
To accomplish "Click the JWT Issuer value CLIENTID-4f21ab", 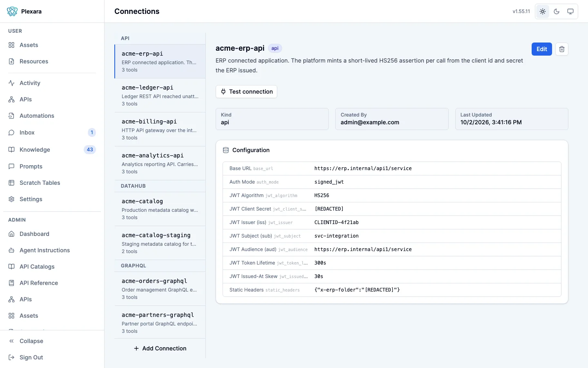I will coord(336,222).
